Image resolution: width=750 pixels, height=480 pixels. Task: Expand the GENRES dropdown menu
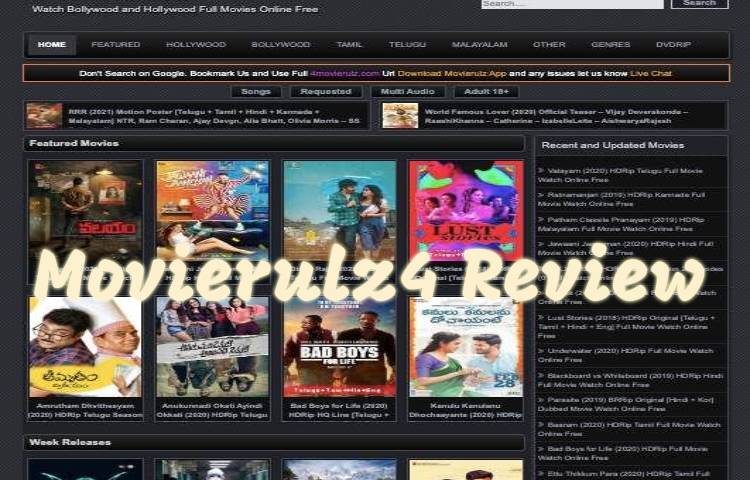pos(610,45)
